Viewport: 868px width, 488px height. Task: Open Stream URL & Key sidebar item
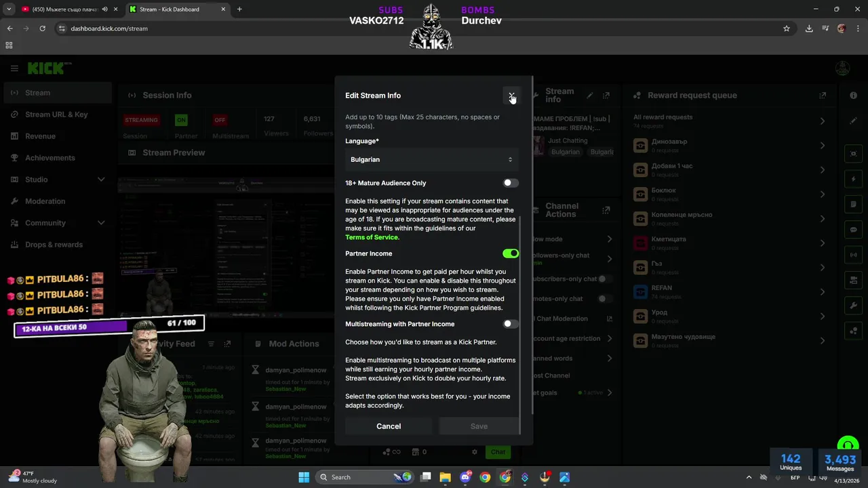(x=57, y=115)
